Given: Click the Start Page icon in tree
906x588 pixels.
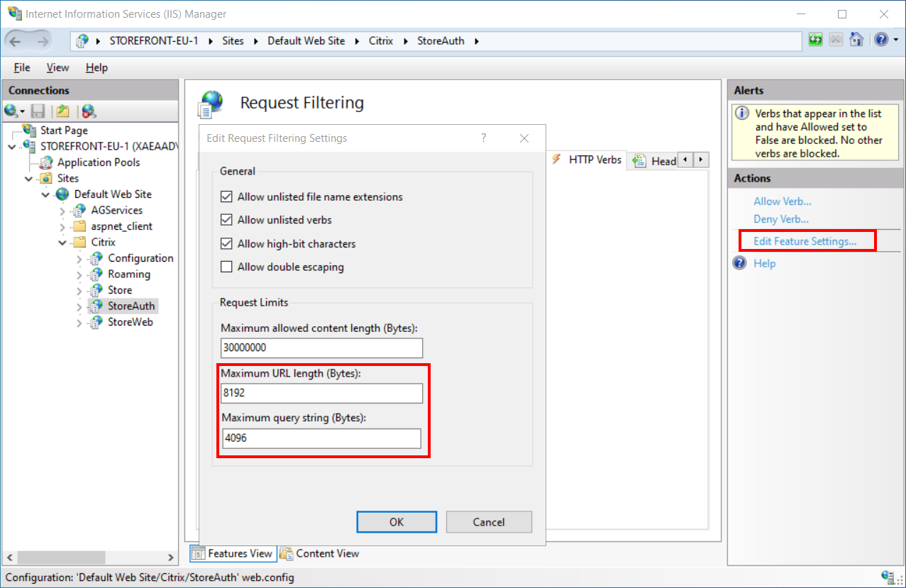Looking at the screenshot, I should 30,130.
